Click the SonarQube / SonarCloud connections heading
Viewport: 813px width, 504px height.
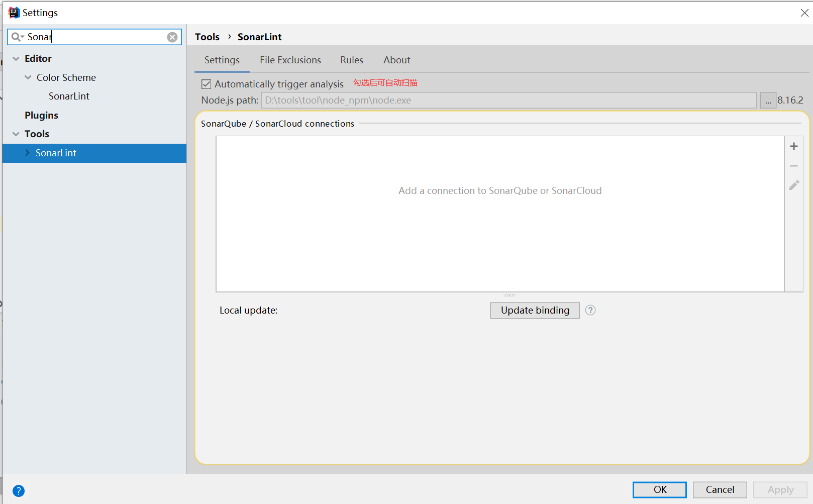[278, 124]
